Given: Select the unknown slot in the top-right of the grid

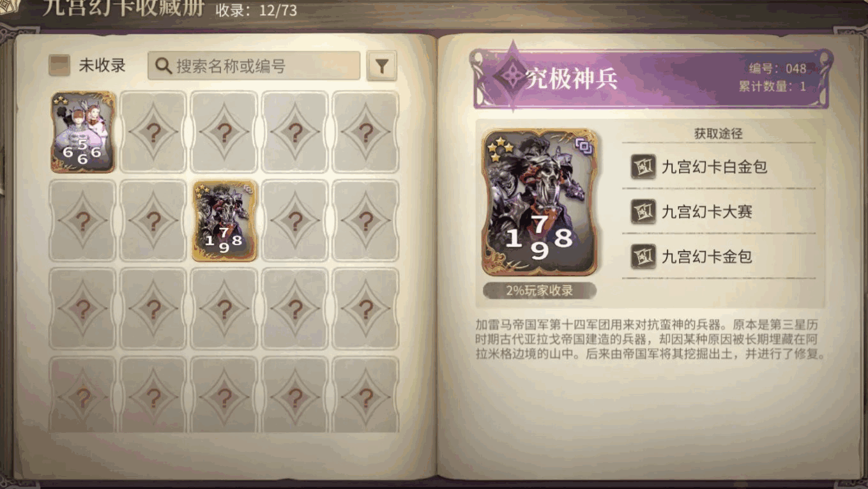Looking at the screenshot, I should tap(365, 132).
